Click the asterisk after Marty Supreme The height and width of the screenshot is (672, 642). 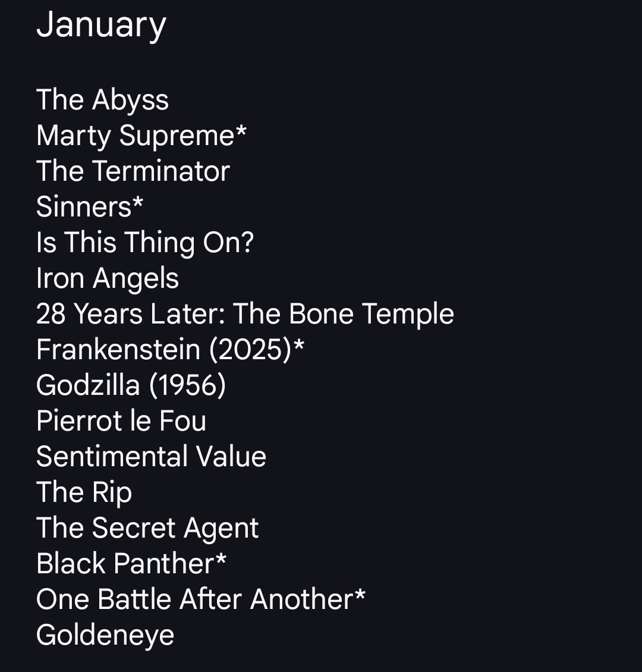(241, 131)
